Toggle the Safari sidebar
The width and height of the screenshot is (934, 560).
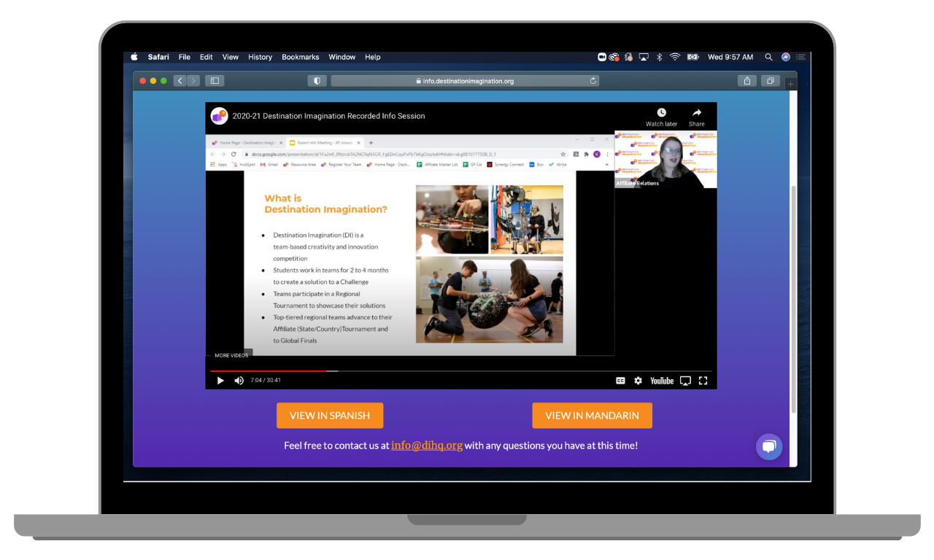pos(215,81)
